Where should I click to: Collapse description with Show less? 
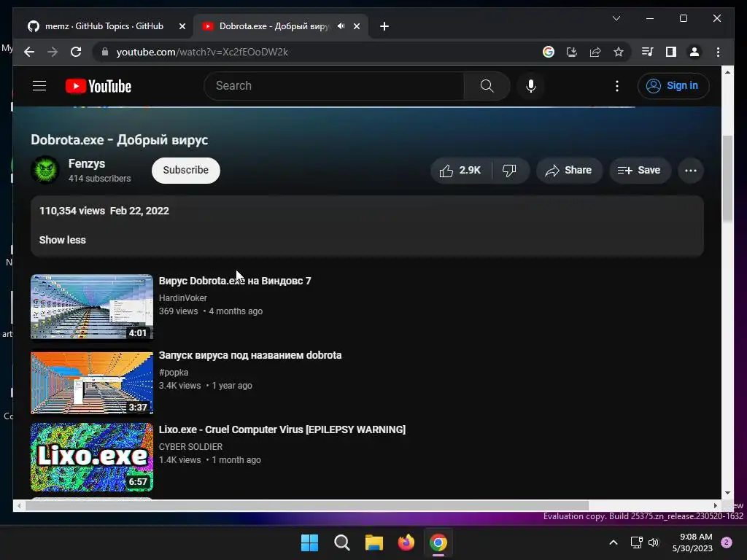pyautogui.click(x=63, y=240)
